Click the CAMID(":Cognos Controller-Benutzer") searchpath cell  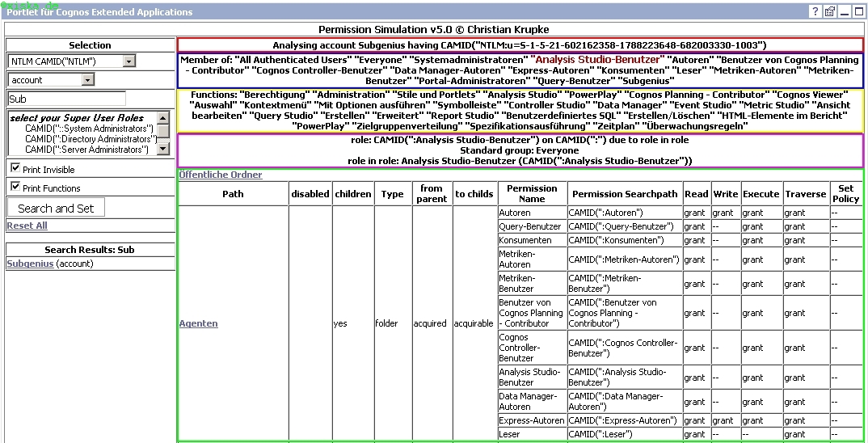coord(625,348)
